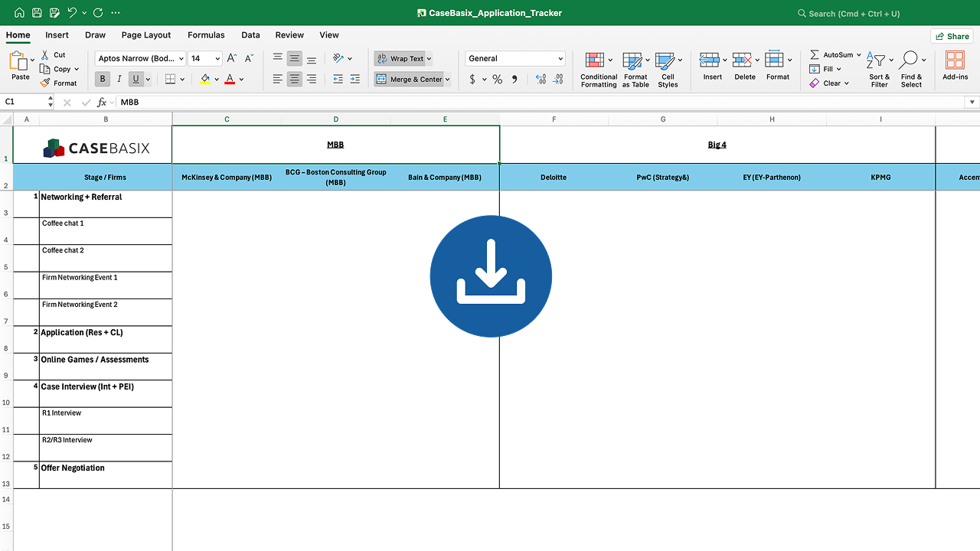Click the Home icon in title bar

tap(19, 13)
